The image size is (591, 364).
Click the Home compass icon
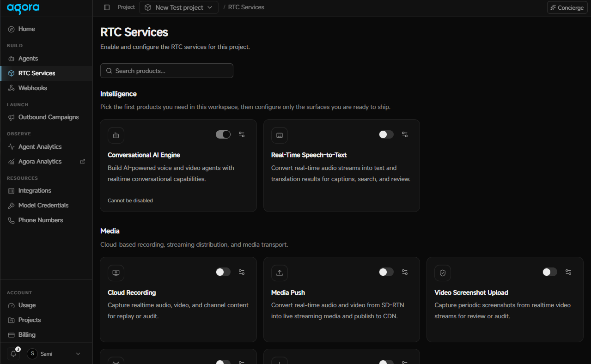click(12, 29)
